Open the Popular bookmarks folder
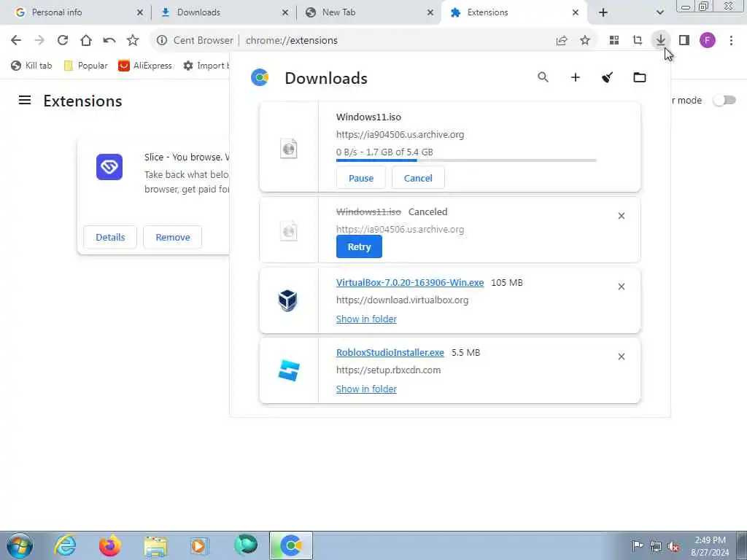747x560 pixels. pos(86,66)
